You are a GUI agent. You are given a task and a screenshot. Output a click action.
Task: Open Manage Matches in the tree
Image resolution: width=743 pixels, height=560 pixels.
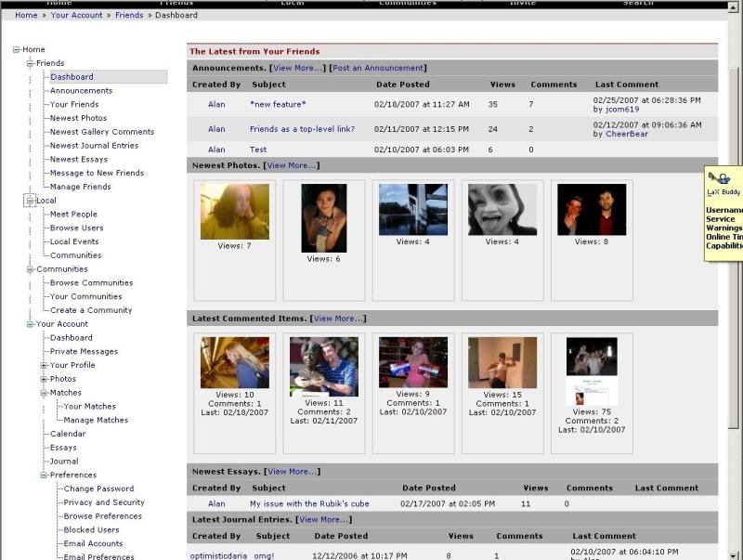pyautogui.click(x=96, y=421)
